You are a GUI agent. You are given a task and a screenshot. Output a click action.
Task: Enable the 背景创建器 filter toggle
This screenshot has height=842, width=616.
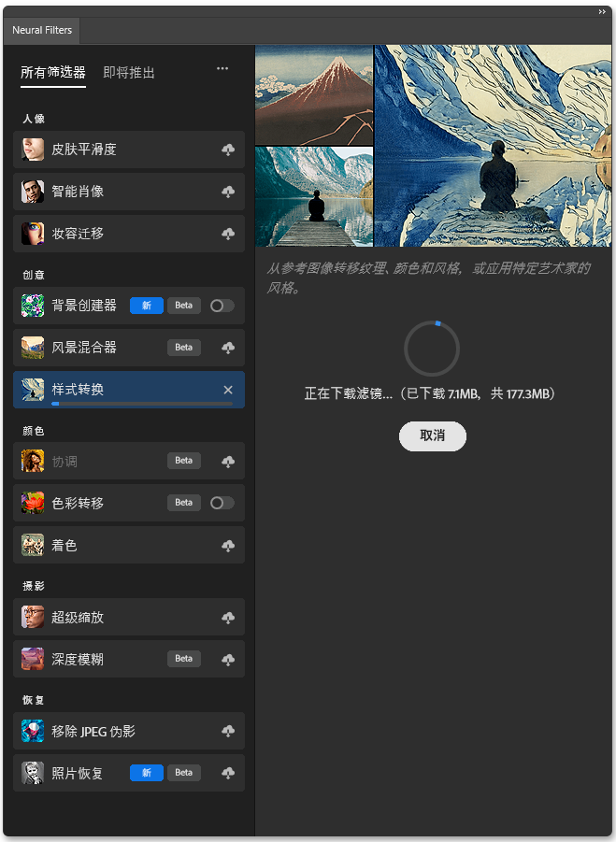pyautogui.click(x=222, y=306)
